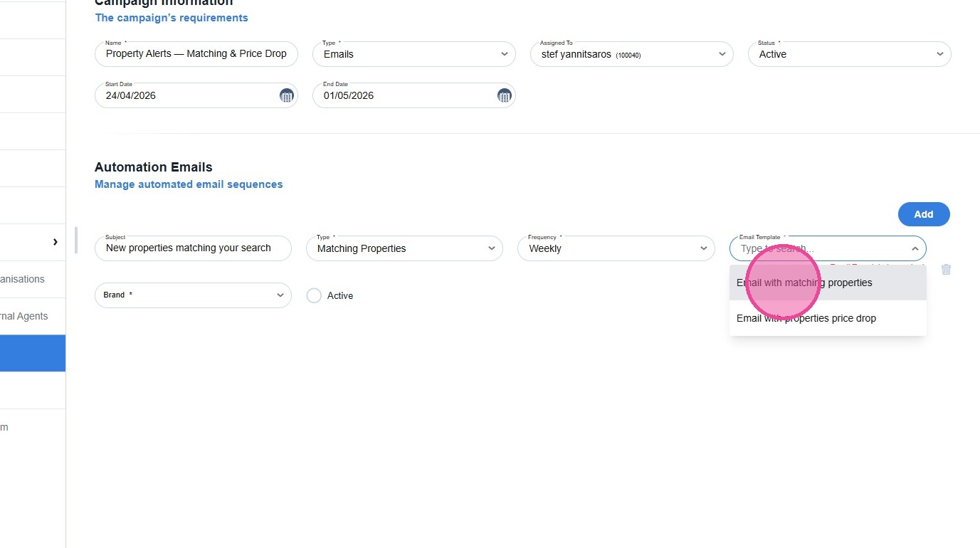The height and width of the screenshot is (548, 980).
Task: Open the End Date calendar picker icon
Action: pos(504,95)
